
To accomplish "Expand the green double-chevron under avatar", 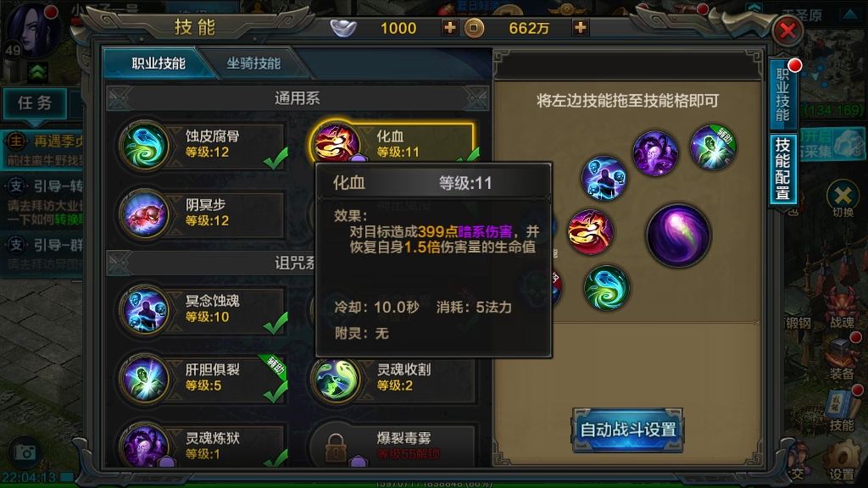I will [x=37, y=72].
